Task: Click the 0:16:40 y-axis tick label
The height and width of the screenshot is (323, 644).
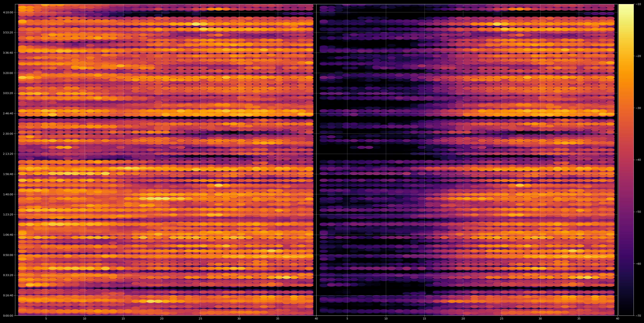Action: coord(8,296)
